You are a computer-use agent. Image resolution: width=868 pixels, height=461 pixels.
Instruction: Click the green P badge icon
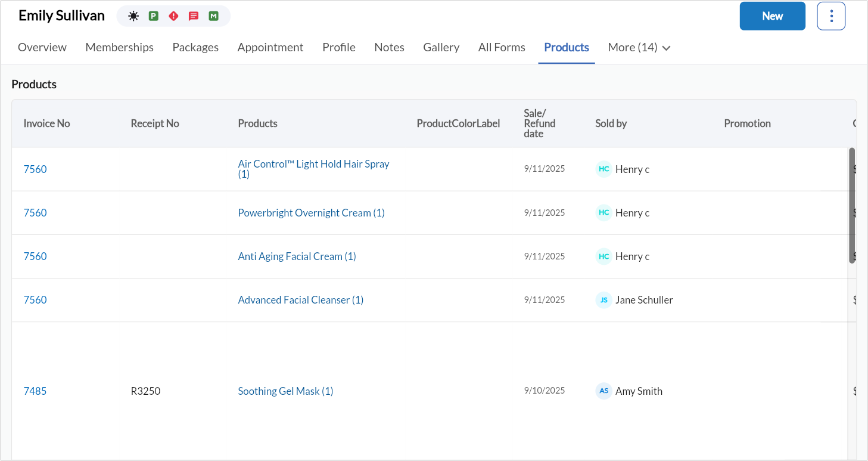pyautogui.click(x=154, y=16)
